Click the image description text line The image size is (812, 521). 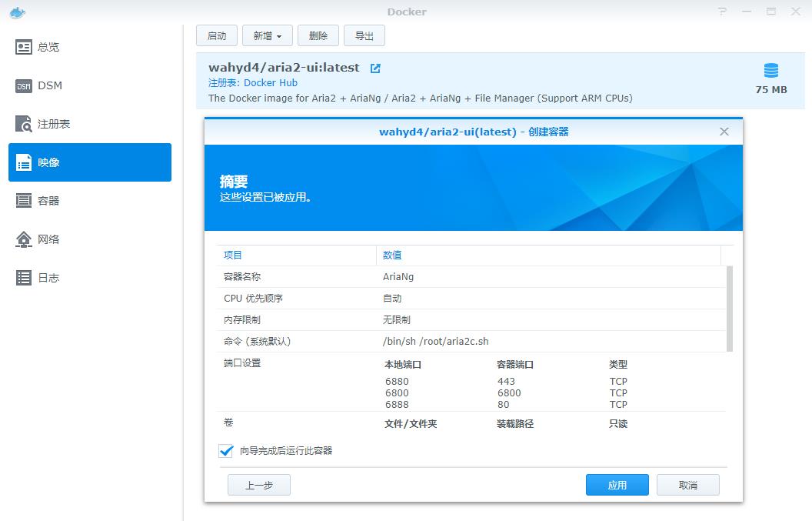[420, 98]
